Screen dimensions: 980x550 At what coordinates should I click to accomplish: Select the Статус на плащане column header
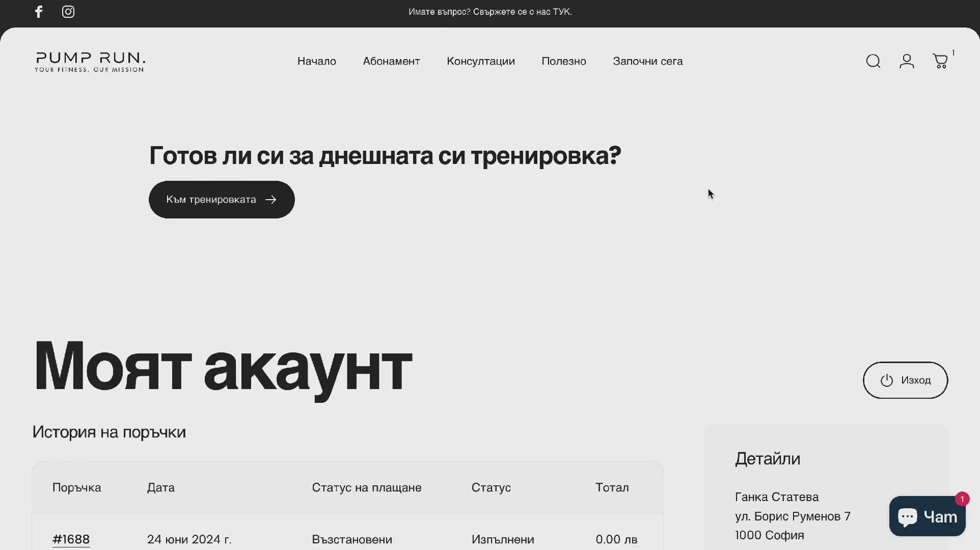click(367, 487)
